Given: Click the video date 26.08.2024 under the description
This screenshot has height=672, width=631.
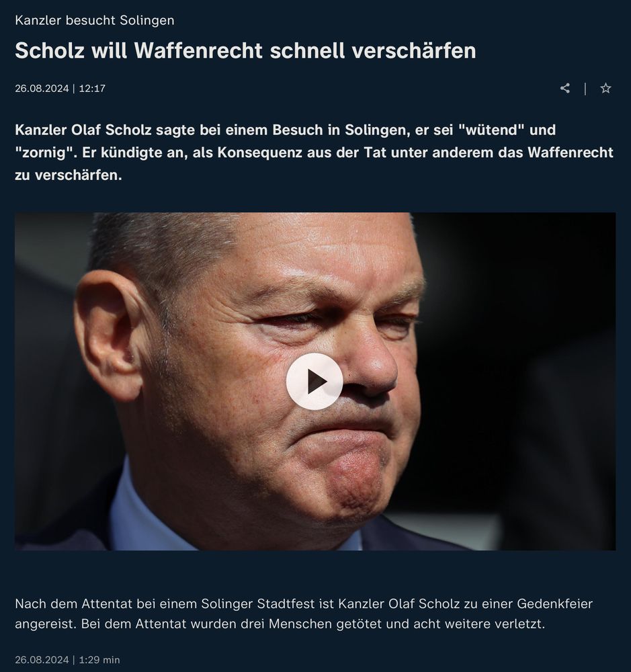Looking at the screenshot, I should click(42, 660).
